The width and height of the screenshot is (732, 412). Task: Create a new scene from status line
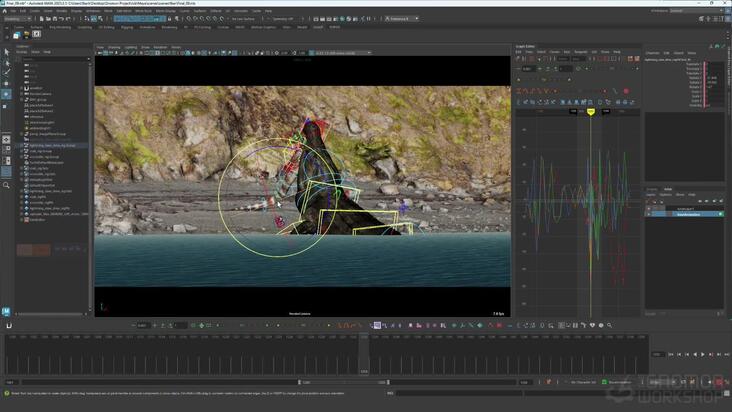(x=42, y=19)
